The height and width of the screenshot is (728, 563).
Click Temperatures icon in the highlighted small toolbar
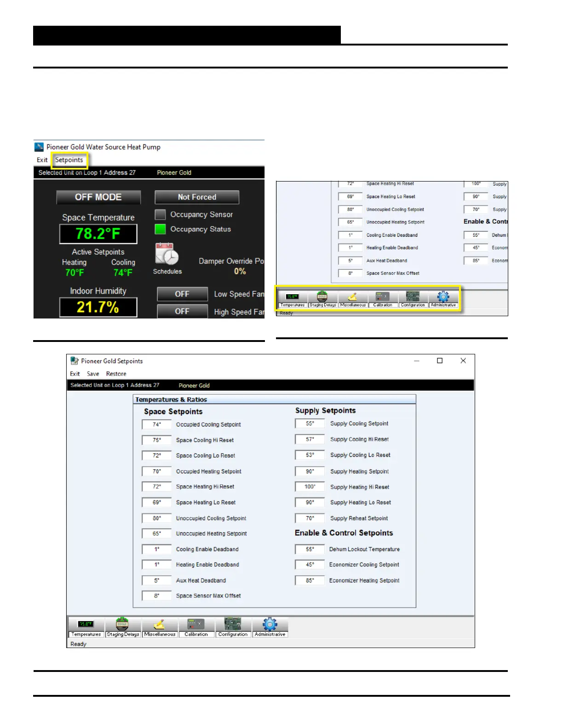point(293,299)
